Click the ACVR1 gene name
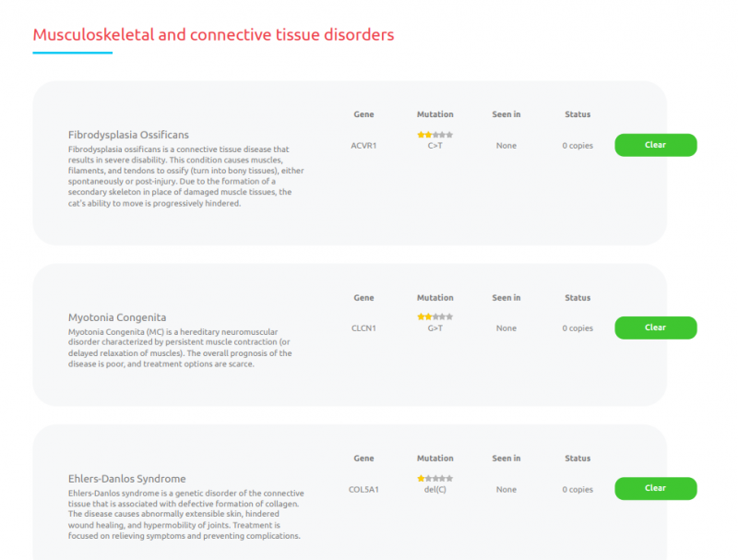This screenshot has height=560, width=738. pyautogui.click(x=363, y=146)
